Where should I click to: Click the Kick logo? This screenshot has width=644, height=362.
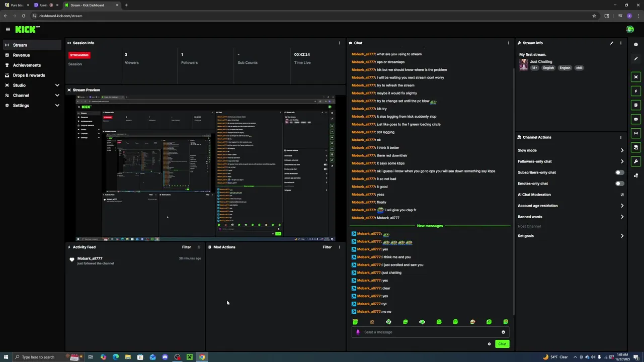pyautogui.click(x=27, y=30)
